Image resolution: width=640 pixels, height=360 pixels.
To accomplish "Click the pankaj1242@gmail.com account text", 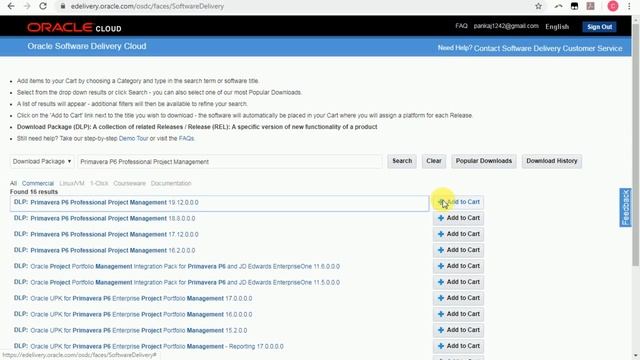I will pyautogui.click(x=506, y=26).
